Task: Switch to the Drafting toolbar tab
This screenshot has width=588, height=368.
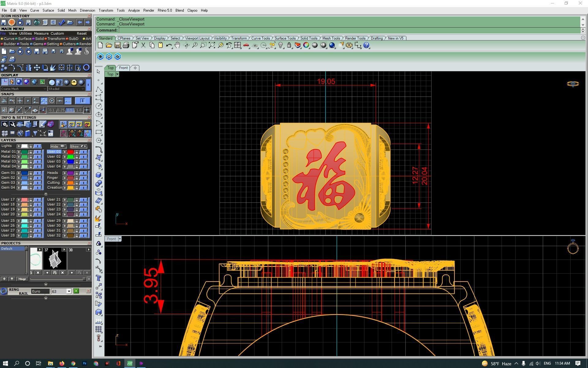Action: tap(377, 38)
